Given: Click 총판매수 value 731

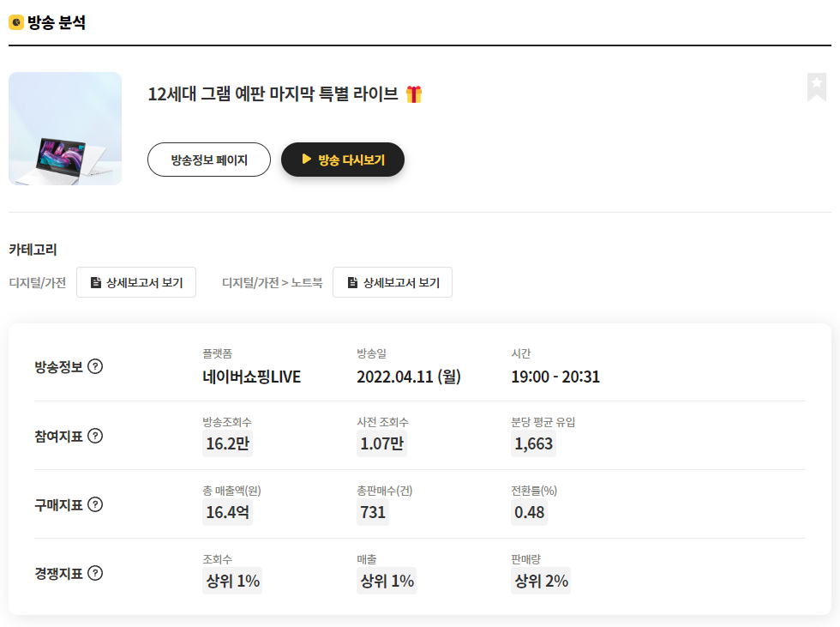Looking at the screenshot, I should 373,512.
